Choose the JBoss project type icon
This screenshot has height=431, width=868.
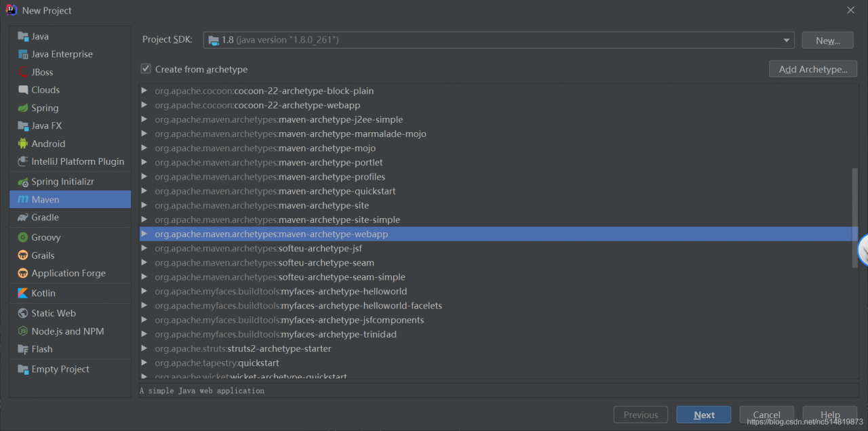[23, 73]
